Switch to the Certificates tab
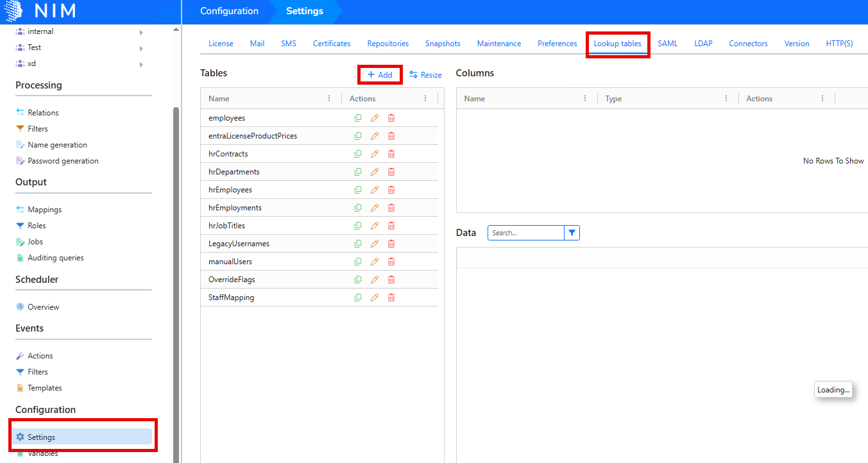Image resolution: width=868 pixels, height=463 pixels. (x=332, y=44)
